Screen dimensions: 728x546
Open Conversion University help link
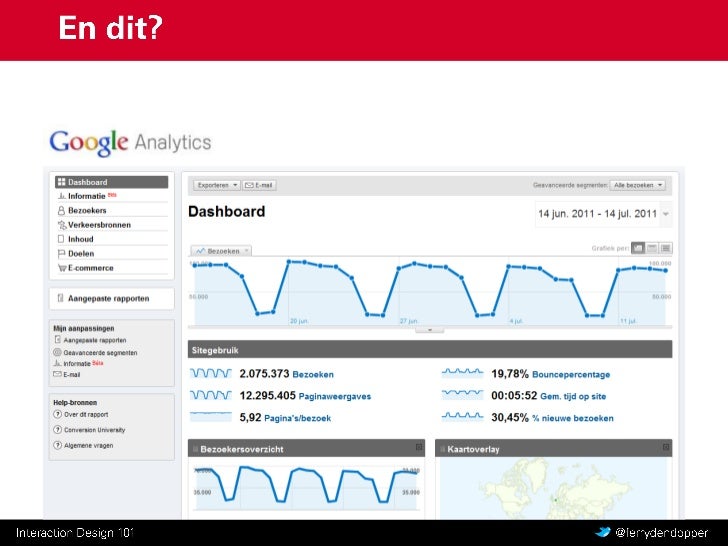click(x=95, y=430)
